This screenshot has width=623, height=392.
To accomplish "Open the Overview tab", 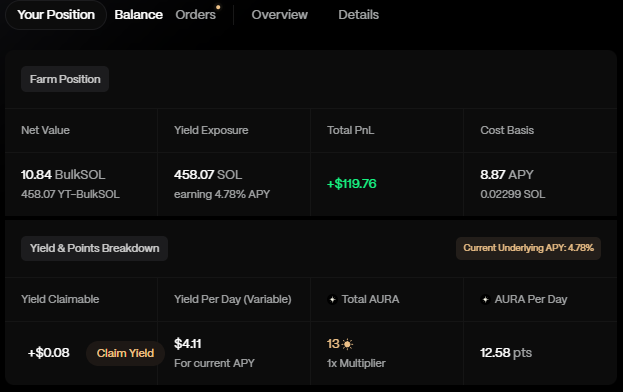I will [x=279, y=15].
